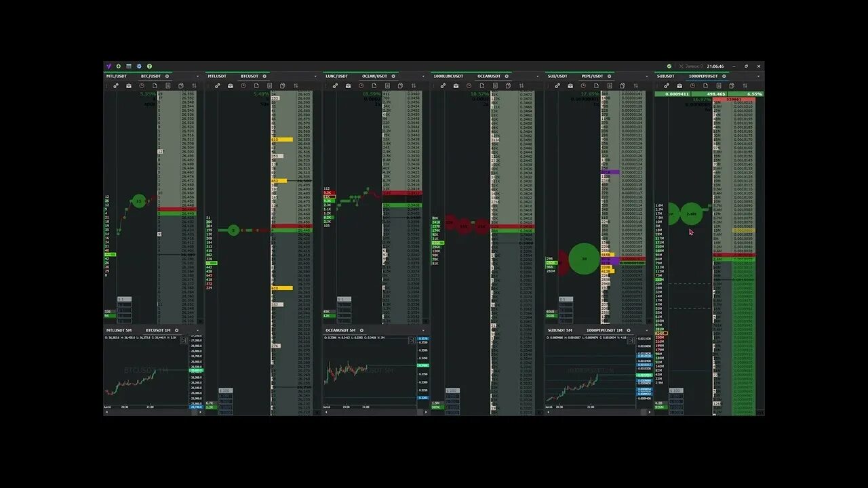Image resolution: width=868 pixels, height=488 pixels.
Task: Click the Заявок 0 order counter at the top
Action: (x=692, y=66)
